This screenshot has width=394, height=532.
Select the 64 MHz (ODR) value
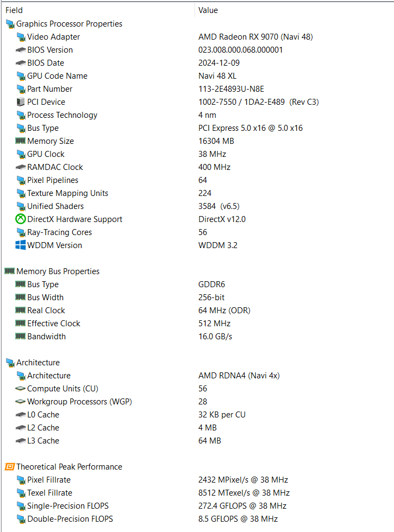(224, 311)
